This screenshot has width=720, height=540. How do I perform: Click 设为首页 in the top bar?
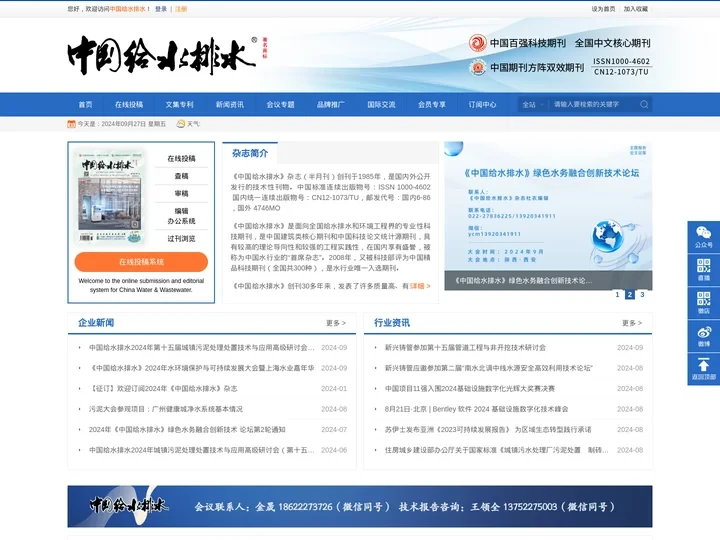tap(603, 9)
